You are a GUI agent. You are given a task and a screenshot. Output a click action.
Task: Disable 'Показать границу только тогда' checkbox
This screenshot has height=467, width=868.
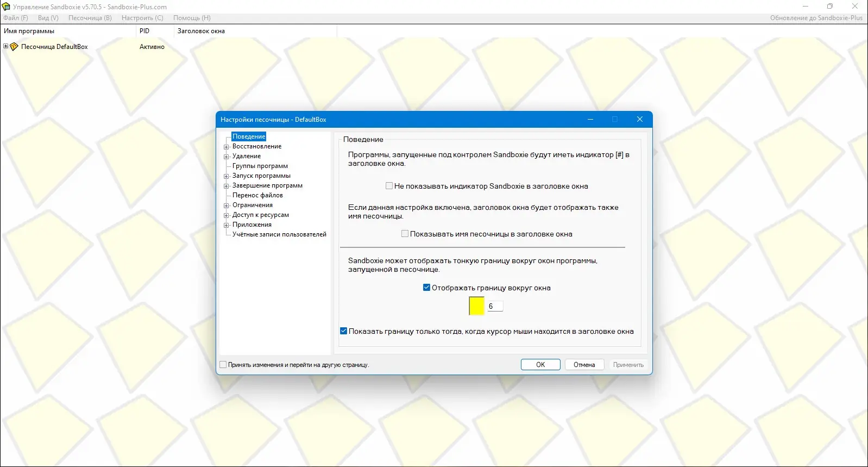point(343,331)
